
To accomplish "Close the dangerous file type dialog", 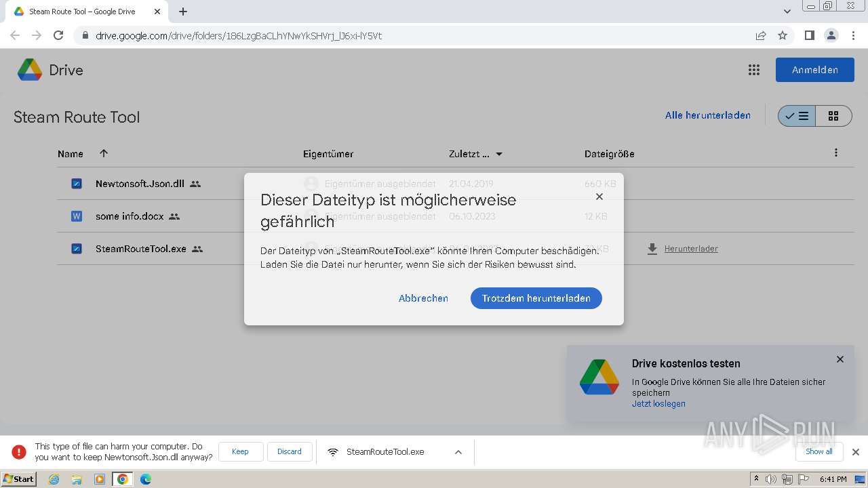I will [x=599, y=197].
